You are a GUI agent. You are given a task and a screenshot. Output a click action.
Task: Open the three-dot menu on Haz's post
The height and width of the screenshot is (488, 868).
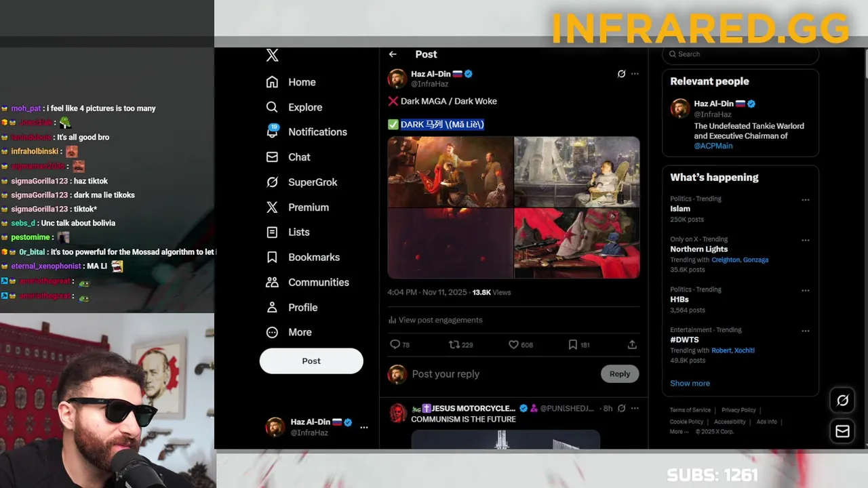pyautogui.click(x=635, y=74)
